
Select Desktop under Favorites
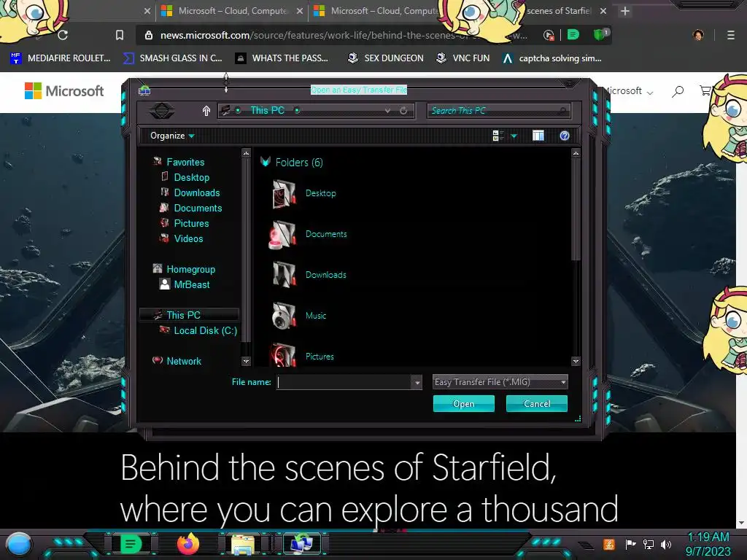192,177
